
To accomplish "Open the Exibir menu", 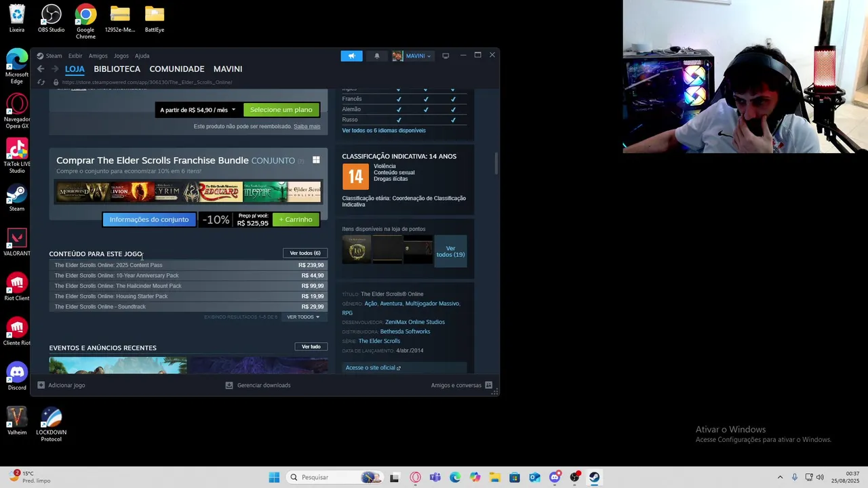I will tap(75, 56).
